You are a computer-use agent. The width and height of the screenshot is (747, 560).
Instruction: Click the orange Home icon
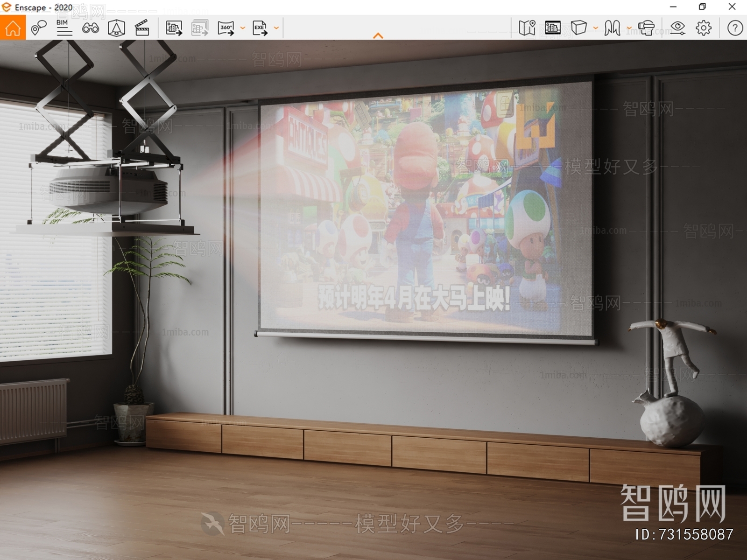pos(13,28)
